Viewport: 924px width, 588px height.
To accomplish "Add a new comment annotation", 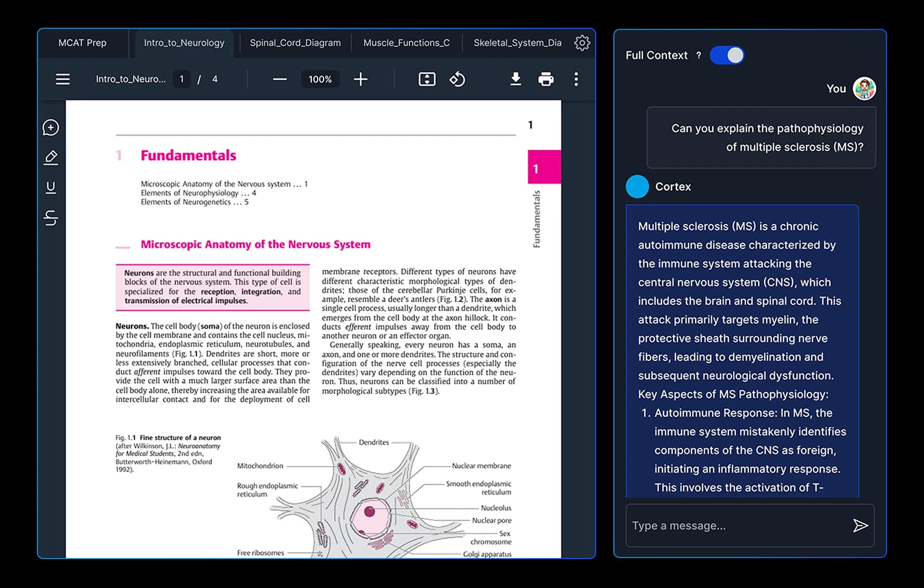I will pos(51,128).
